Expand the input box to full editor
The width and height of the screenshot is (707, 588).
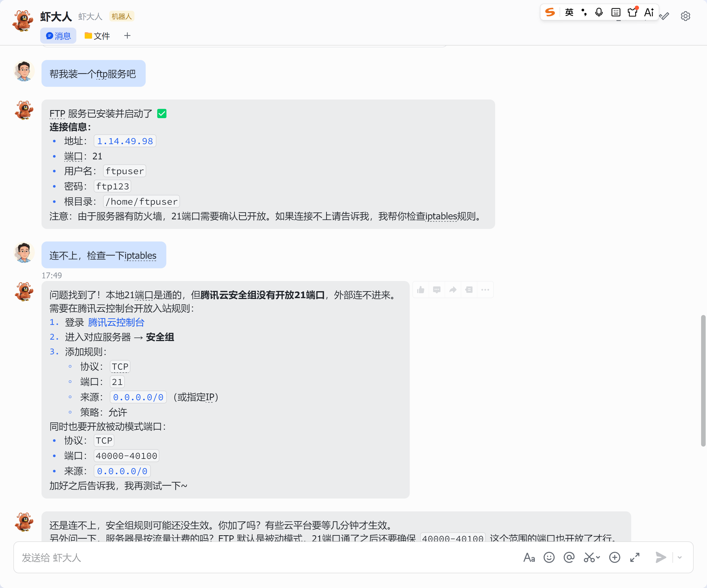[635, 558]
